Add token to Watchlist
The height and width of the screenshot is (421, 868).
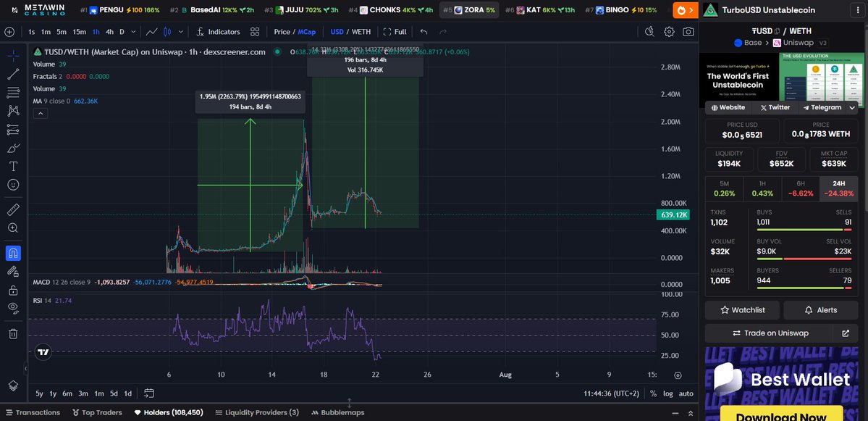[x=742, y=310]
